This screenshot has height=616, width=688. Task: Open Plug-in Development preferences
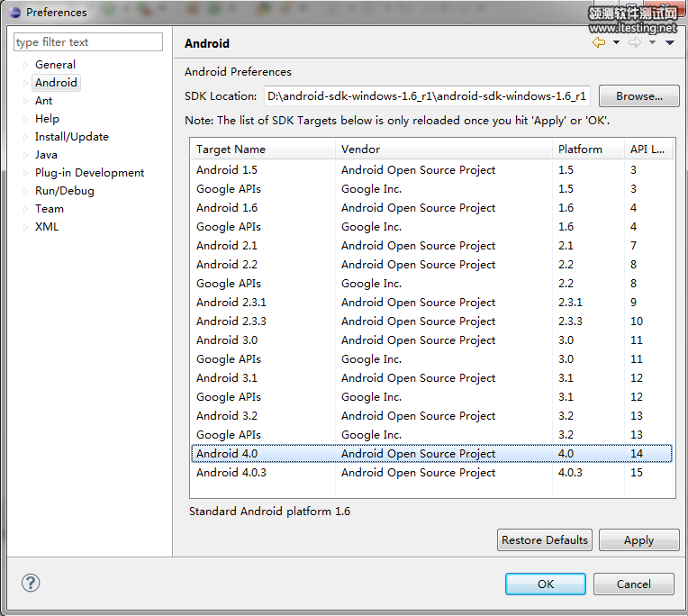(89, 172)
